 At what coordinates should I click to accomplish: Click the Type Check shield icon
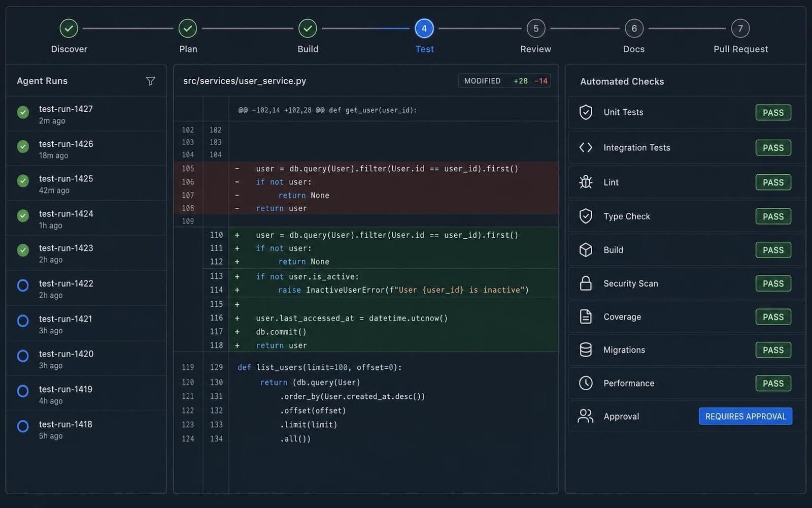(x=586, y=216)
